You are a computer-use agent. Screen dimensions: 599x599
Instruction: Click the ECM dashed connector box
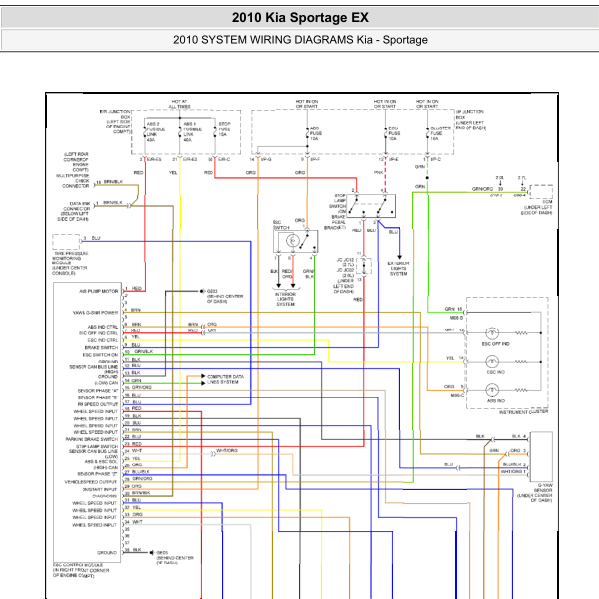[x=541, y=191]
